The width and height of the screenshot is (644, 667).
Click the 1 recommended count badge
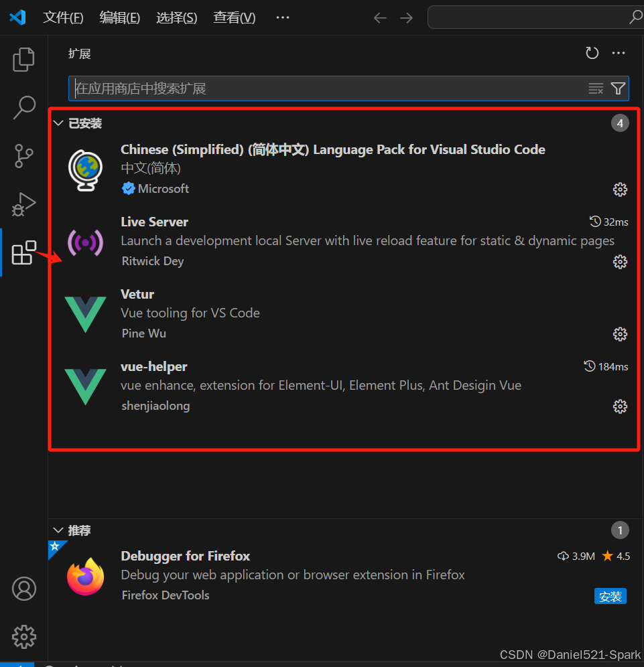click(x=620, y=530)
